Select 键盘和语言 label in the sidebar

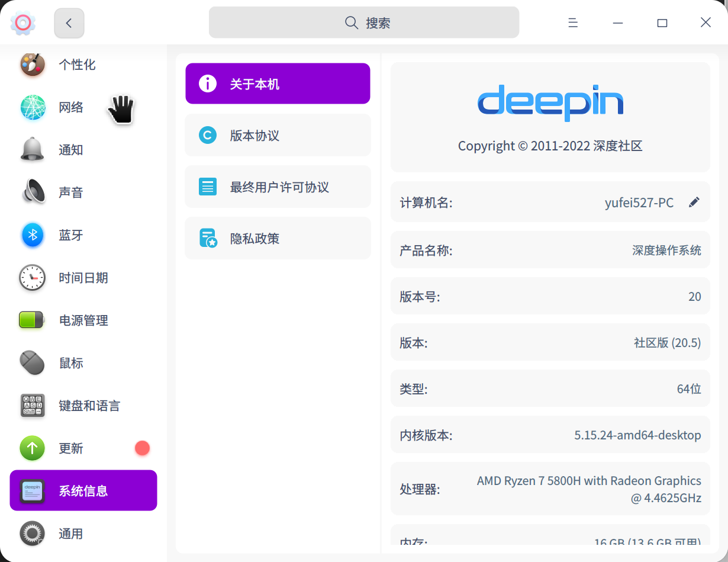pyautogui.click(x=89, y=406)
